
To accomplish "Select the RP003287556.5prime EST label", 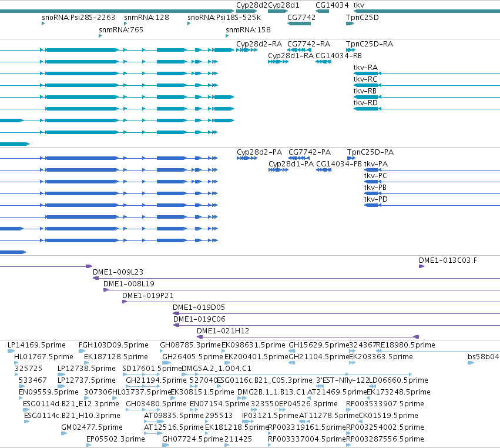I will coord(385,440).
